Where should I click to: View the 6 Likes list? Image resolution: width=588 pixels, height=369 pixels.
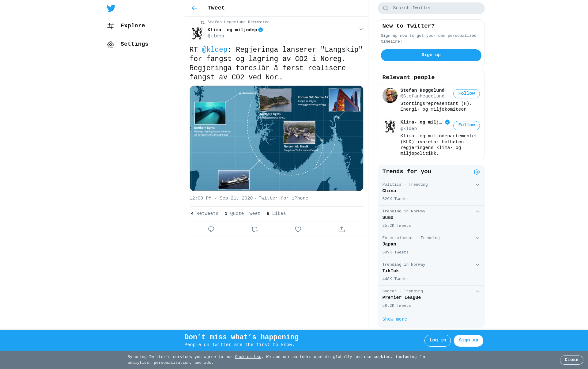click(x=276, y=214)
